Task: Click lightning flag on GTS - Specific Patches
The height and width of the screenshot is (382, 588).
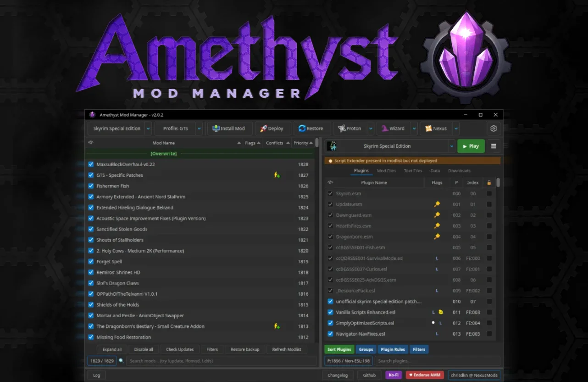Action: click(x=277, y=175)
